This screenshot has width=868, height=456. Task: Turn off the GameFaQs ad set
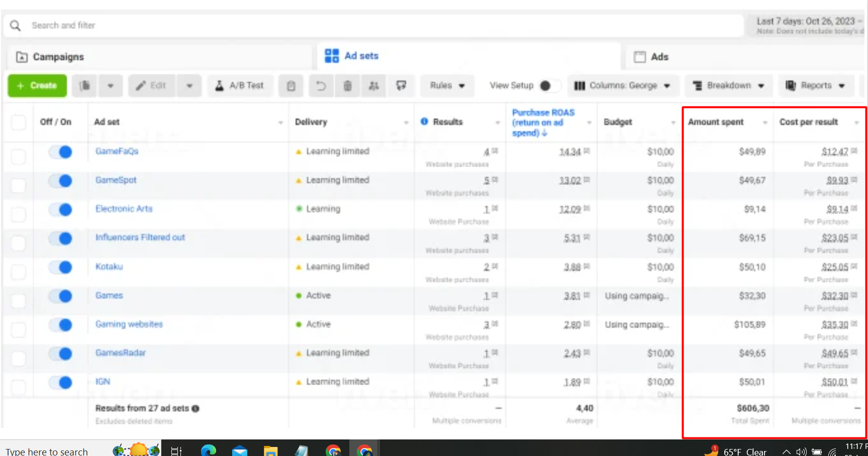[61, 152]
